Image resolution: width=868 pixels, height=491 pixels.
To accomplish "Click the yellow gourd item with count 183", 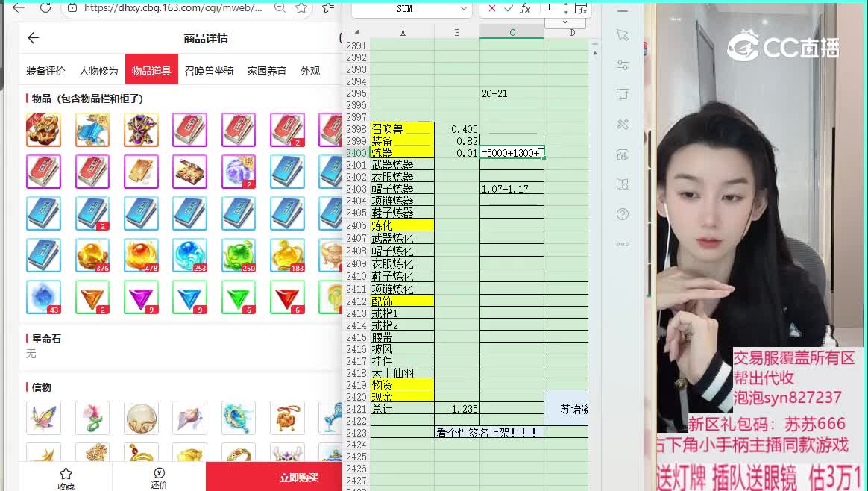I will coord(287,255).
